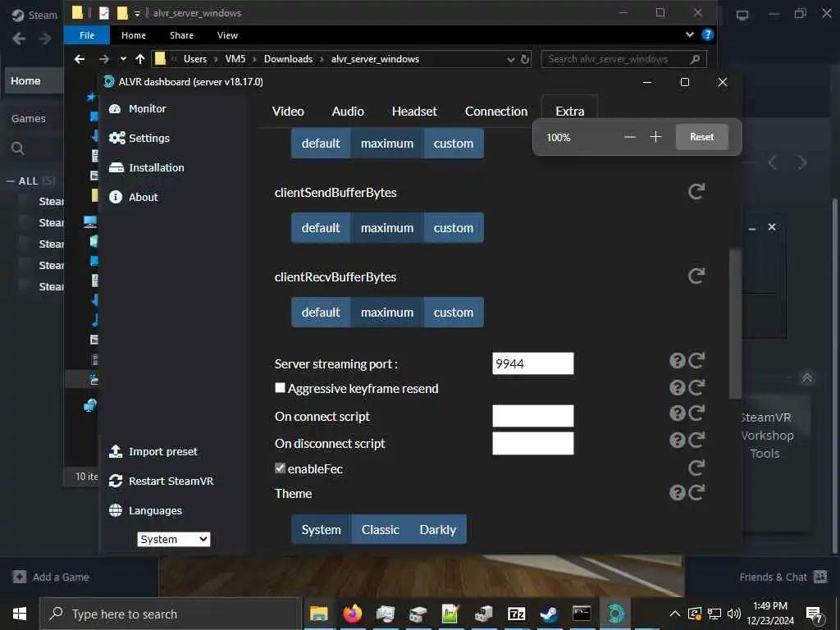Set clientRecvBufferBytes to maximum
Screen dimensions: 840x630
tap(387, 313)
